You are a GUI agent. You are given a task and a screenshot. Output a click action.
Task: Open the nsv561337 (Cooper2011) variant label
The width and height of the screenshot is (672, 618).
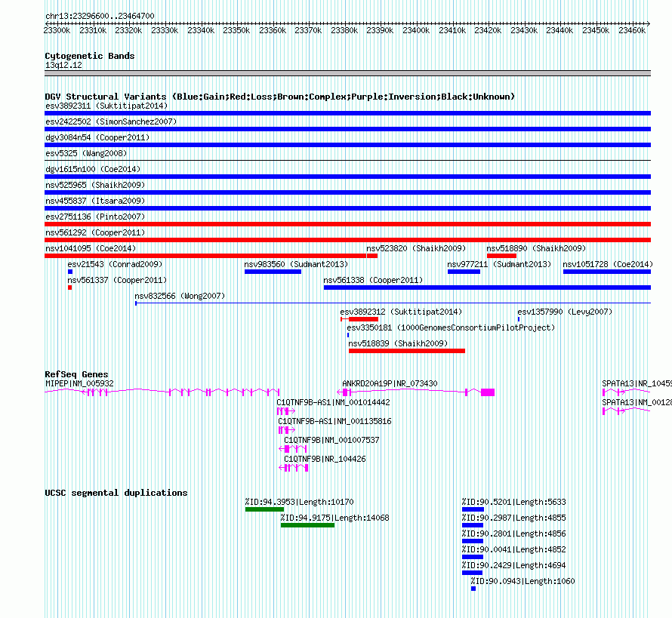click(x=117, y=280)
